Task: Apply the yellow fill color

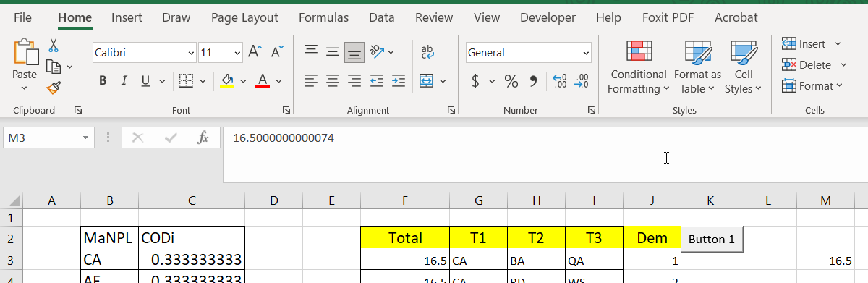Action: 226,81
